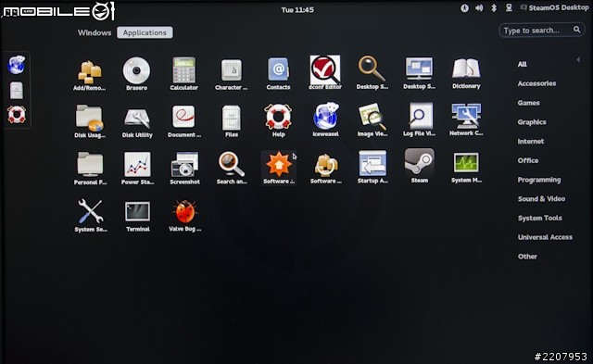Launch Brasero disc burner

[136, 74]
